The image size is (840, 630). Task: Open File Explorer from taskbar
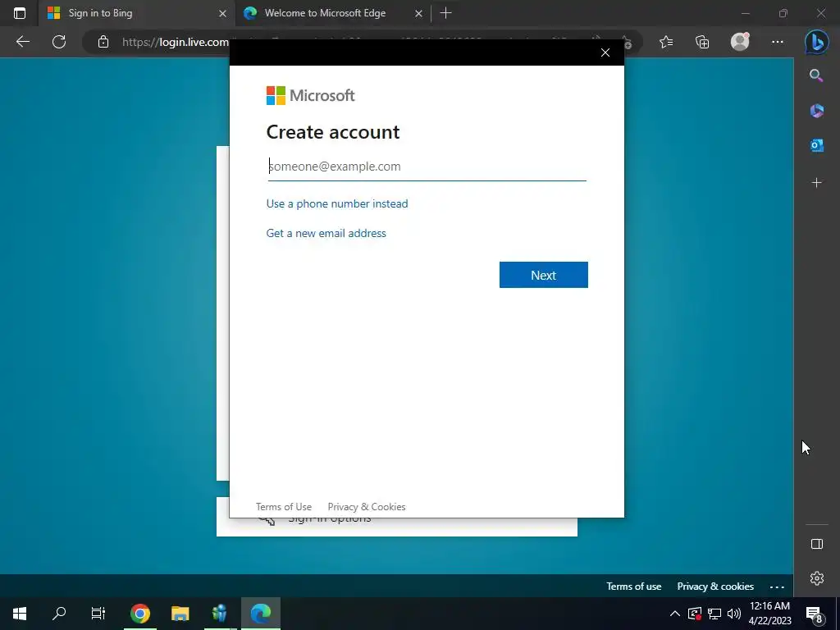pos(180,614)
